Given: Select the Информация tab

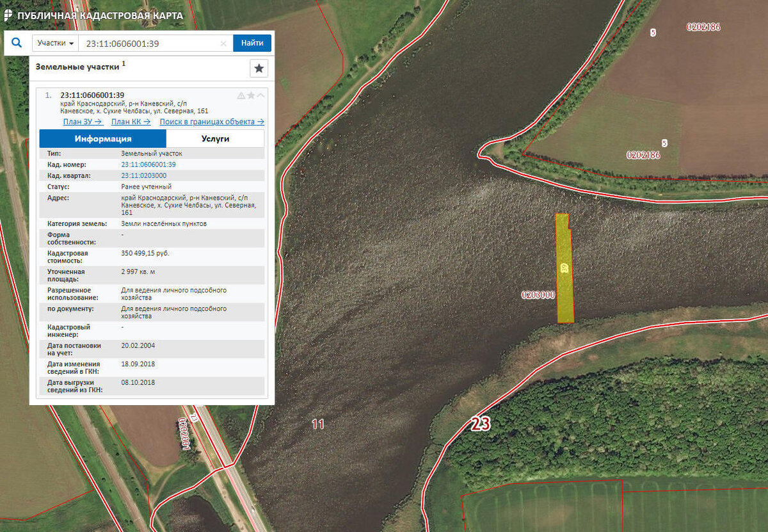Looking at the screenshot, I should (103, 139).
